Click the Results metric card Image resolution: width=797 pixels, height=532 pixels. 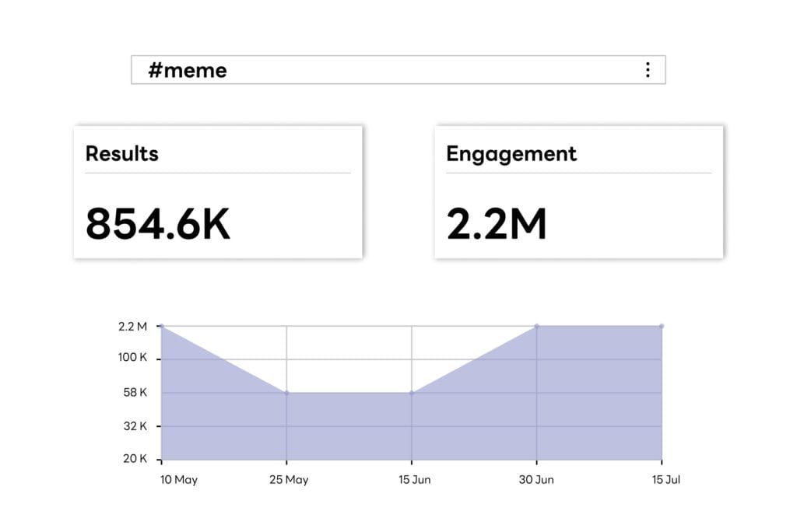216,189
